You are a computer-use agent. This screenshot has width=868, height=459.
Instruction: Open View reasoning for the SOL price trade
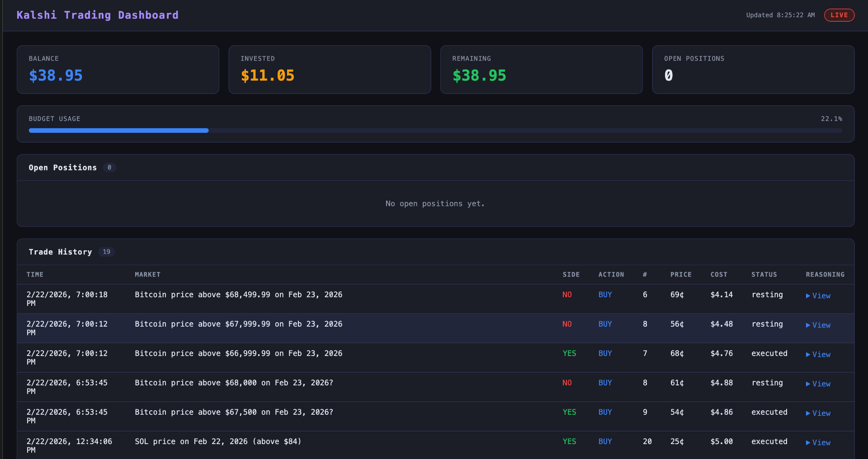[x=818, y=443]
